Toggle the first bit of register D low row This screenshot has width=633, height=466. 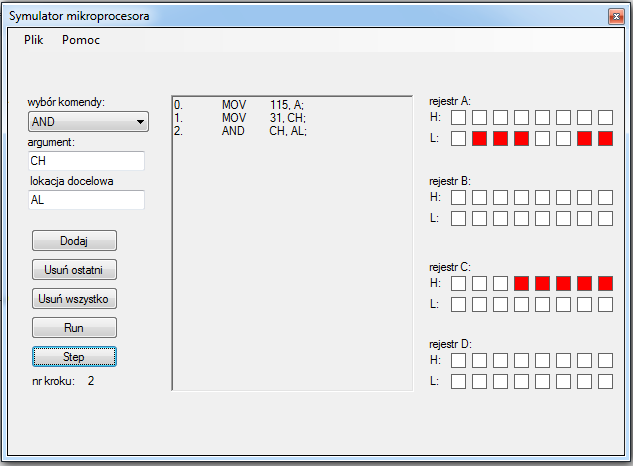(458, 380)
